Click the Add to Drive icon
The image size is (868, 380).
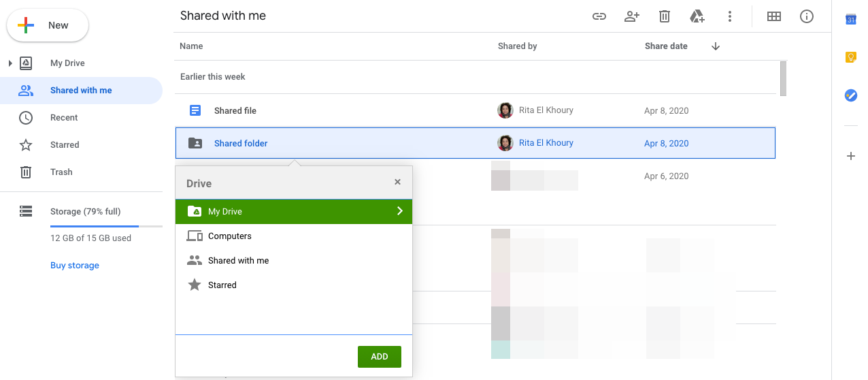pos(697,16)
